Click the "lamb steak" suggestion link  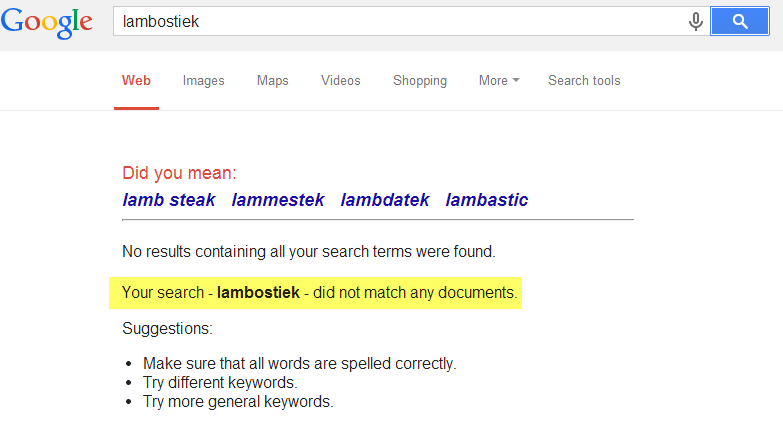[x=169, y=200]
